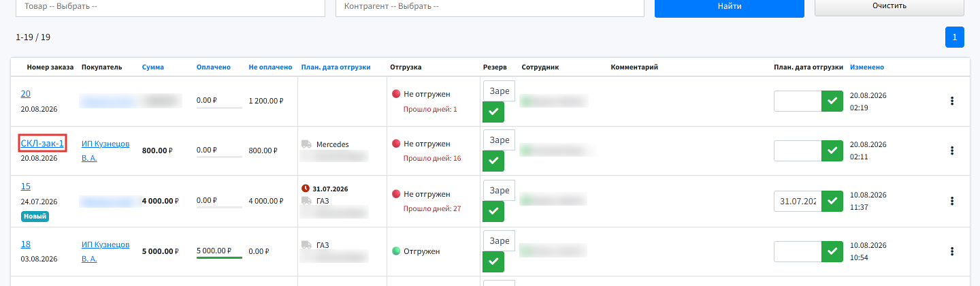Image resolution: width=980 pixels, height=286 pixels.
Task: Click the red overdue clock icon by 31.07.2026
Action: pos(306,188)
